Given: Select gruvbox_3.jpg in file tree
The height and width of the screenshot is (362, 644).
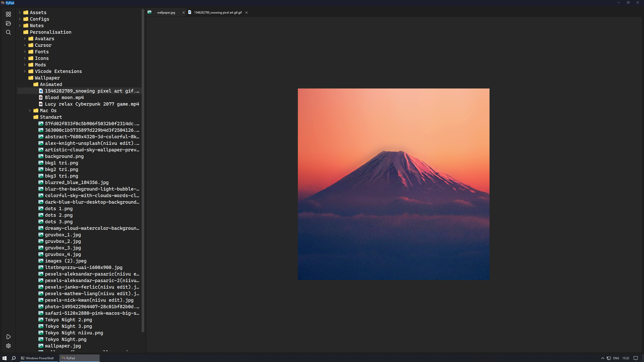Looking at the screenshot, I should tap(63, 248).
